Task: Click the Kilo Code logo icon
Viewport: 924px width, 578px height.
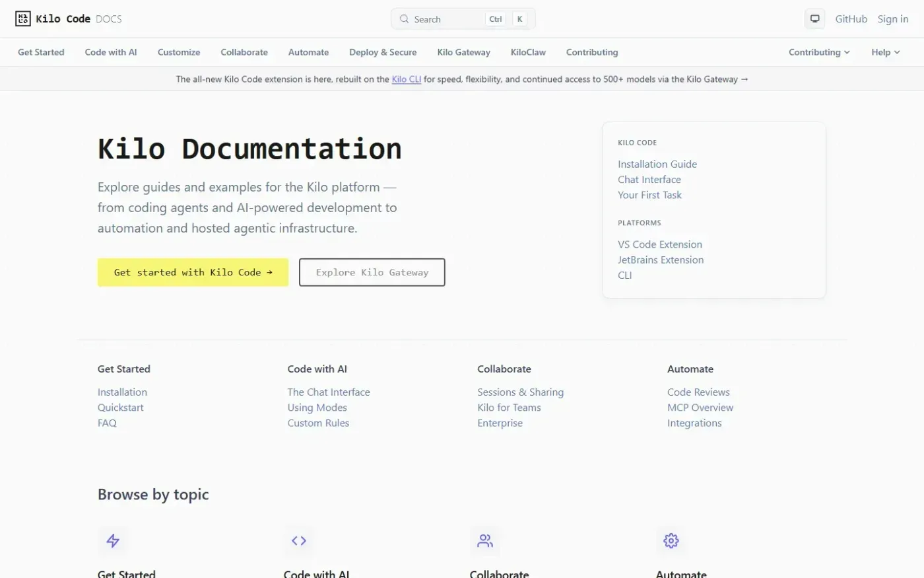Action: [x=22, y=18]
